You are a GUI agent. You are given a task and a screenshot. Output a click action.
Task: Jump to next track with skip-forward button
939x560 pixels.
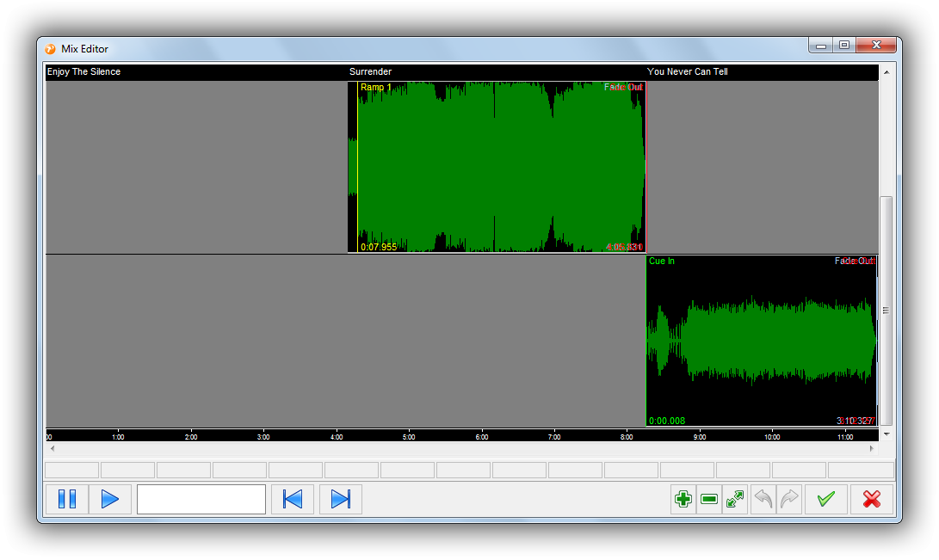click(x=341, y=499)
